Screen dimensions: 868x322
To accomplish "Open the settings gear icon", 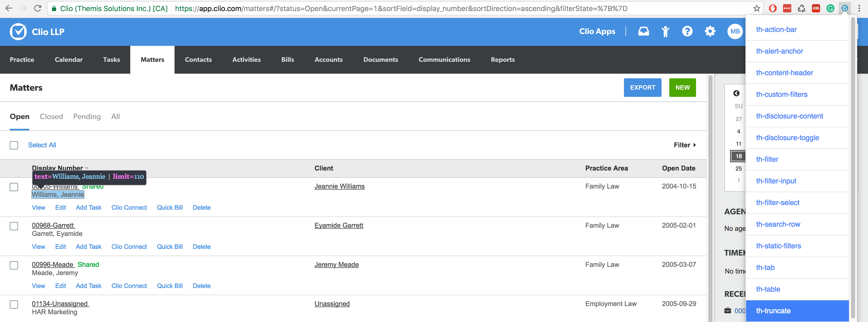I will [x=710, y=31].
